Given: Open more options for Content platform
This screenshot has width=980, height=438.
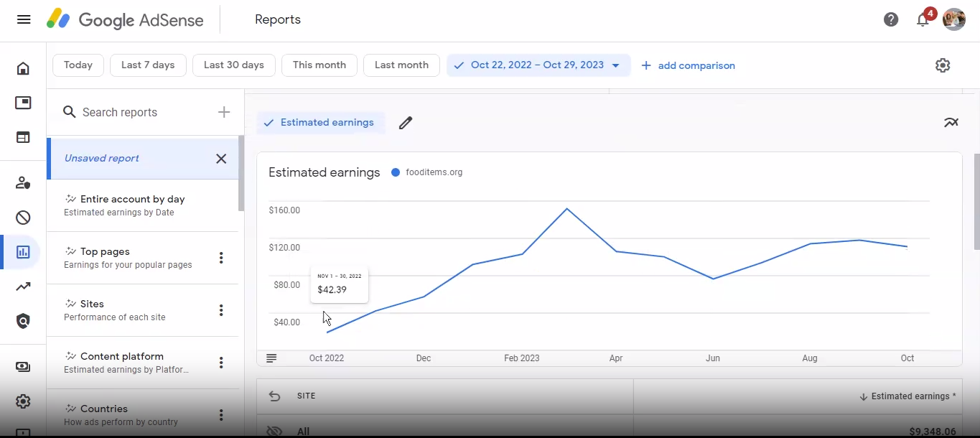Looking at the screenshot, I should point(221,363).
